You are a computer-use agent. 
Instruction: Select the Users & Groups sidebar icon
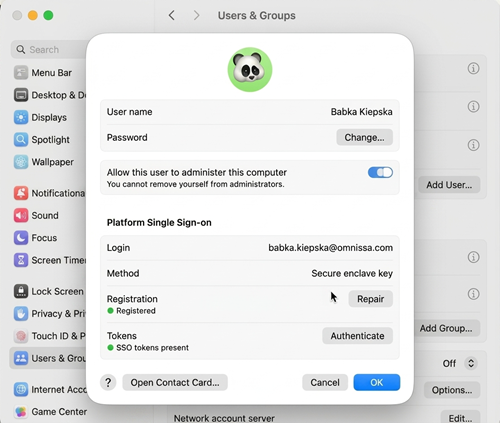click(x=21, y=358)
